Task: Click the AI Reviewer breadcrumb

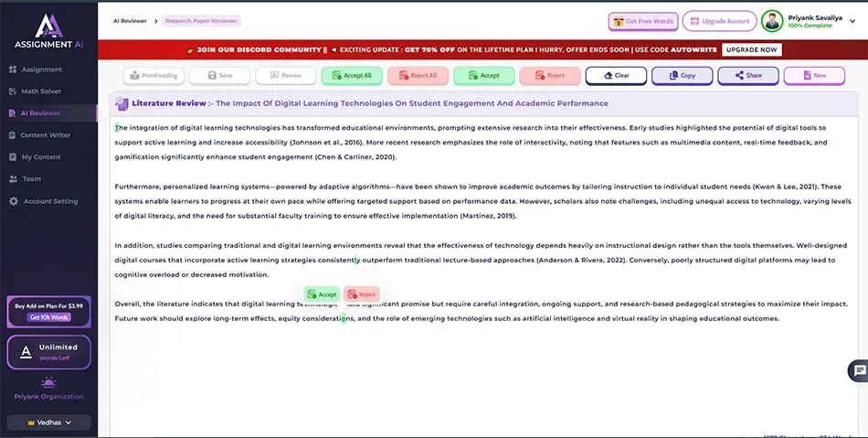Action: [x=130, y=21]
